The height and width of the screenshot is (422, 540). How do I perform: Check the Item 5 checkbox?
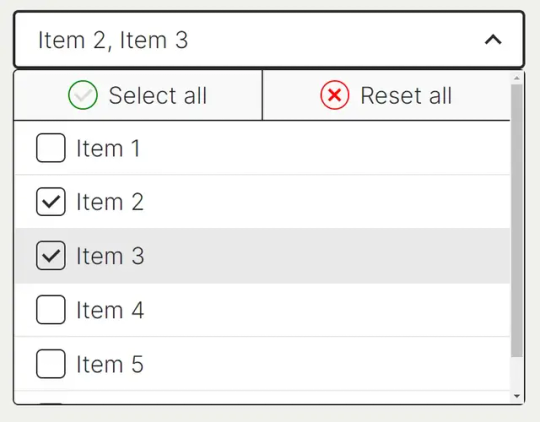51,363
